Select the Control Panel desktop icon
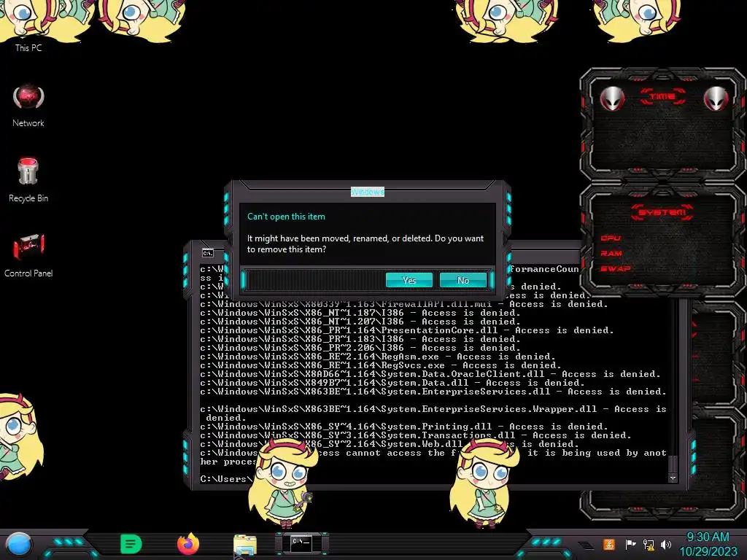 [x=28, y=255]
